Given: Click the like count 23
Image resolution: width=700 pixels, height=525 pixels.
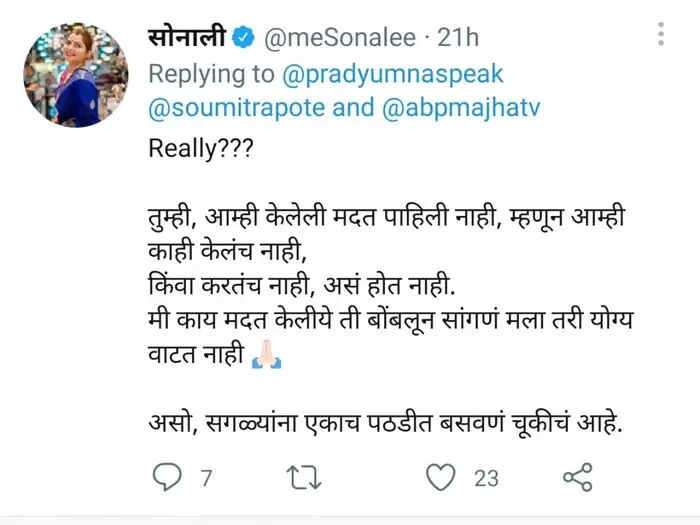Looking at the screenshot, I should 486,479.
